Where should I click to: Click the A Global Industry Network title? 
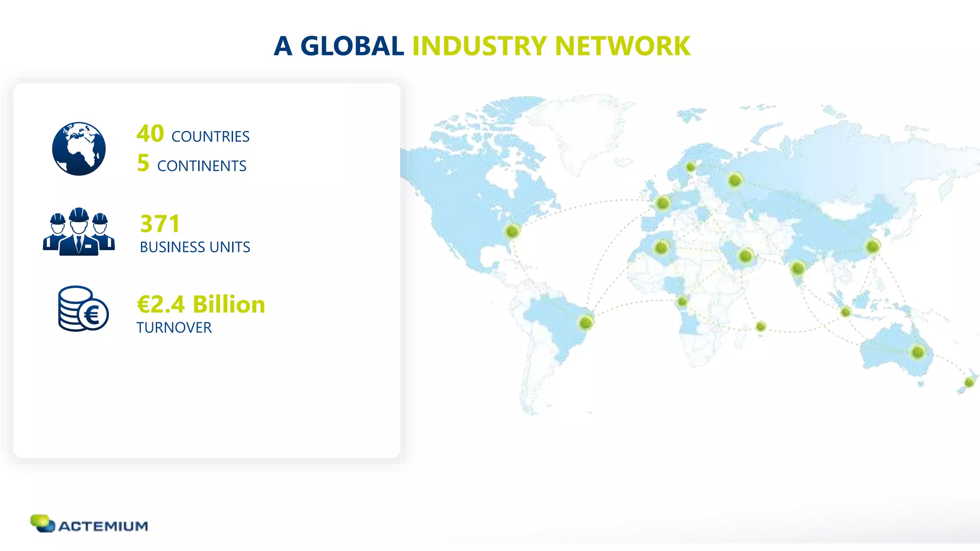(482, 46)
